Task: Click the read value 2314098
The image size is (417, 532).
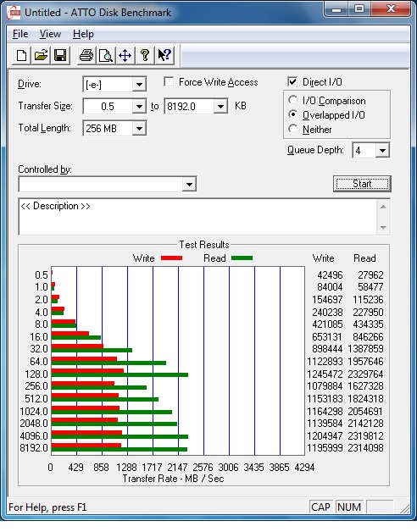Action: [366, 448]
